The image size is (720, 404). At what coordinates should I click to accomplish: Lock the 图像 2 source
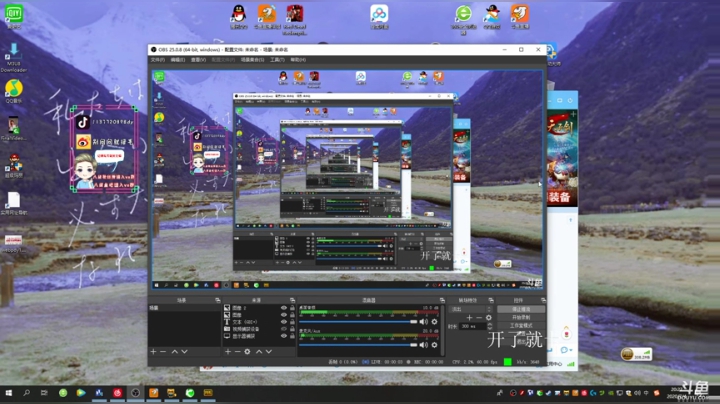(292, 308)
